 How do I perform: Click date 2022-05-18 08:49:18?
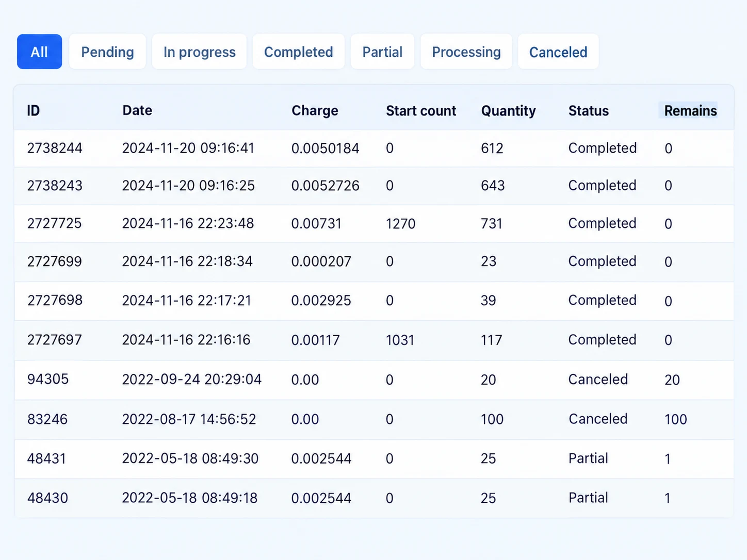(x=190, y=498)
